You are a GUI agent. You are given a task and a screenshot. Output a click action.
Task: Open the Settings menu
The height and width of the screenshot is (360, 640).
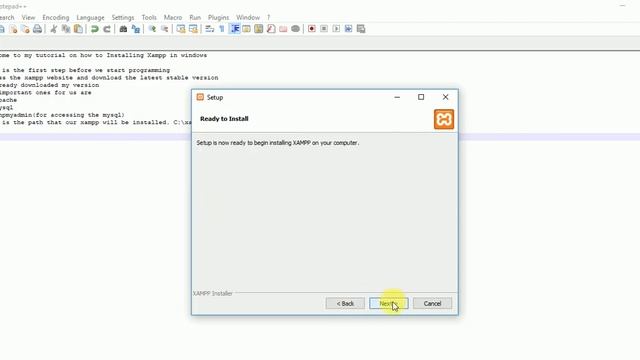coord(123,18)
